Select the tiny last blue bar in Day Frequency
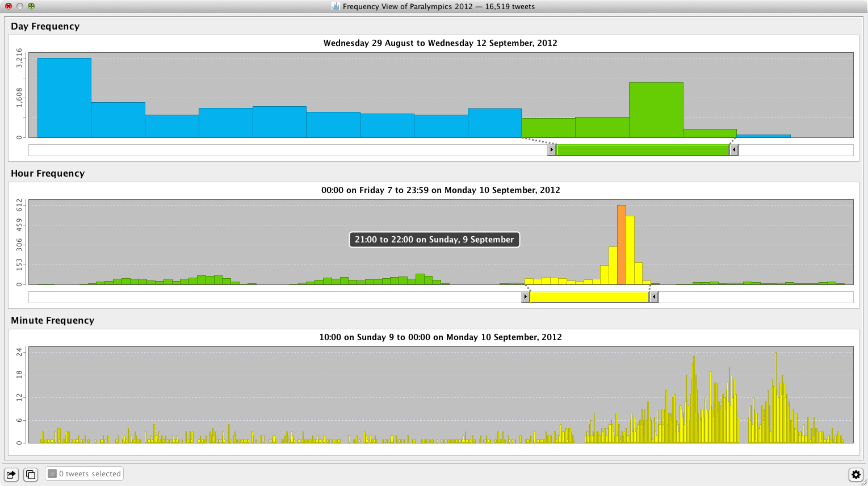 click(764, 136)
